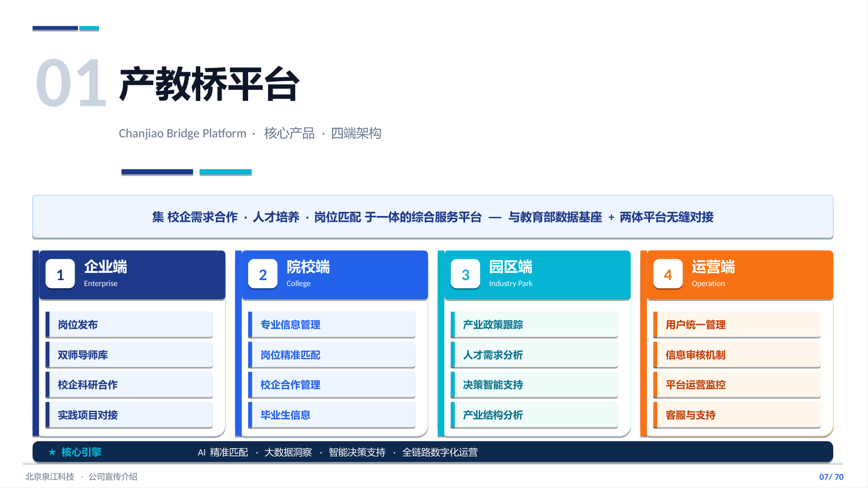Click the 全链路数字化运营 text
Screen dimensions: 868x488
440,452
